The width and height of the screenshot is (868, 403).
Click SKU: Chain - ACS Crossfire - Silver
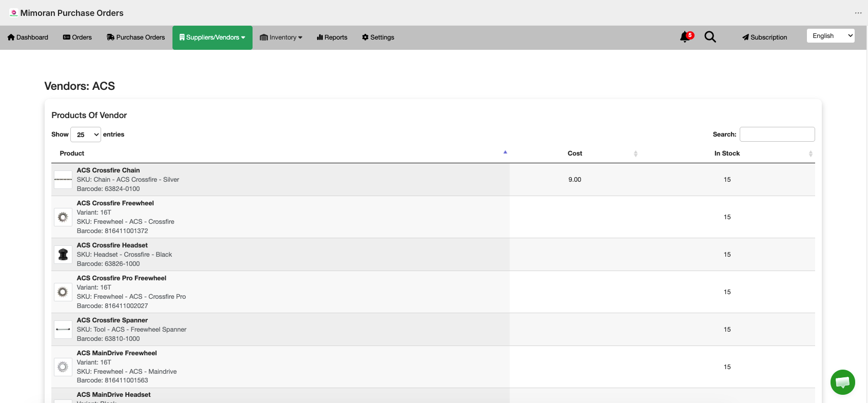[x=128, y=180]
